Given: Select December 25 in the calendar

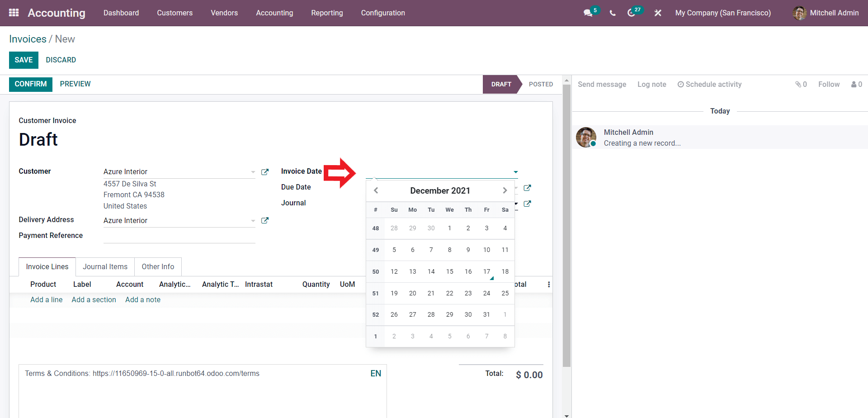Looking at the screenshot, I should tap(505, 293).
